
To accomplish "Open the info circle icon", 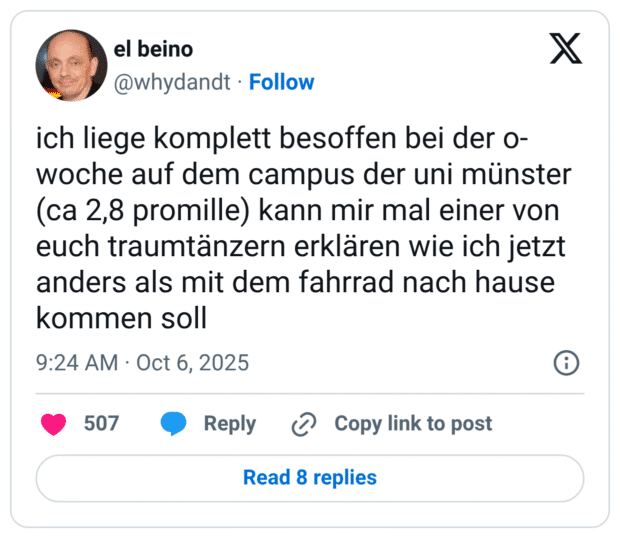I will tap(566, 362).
